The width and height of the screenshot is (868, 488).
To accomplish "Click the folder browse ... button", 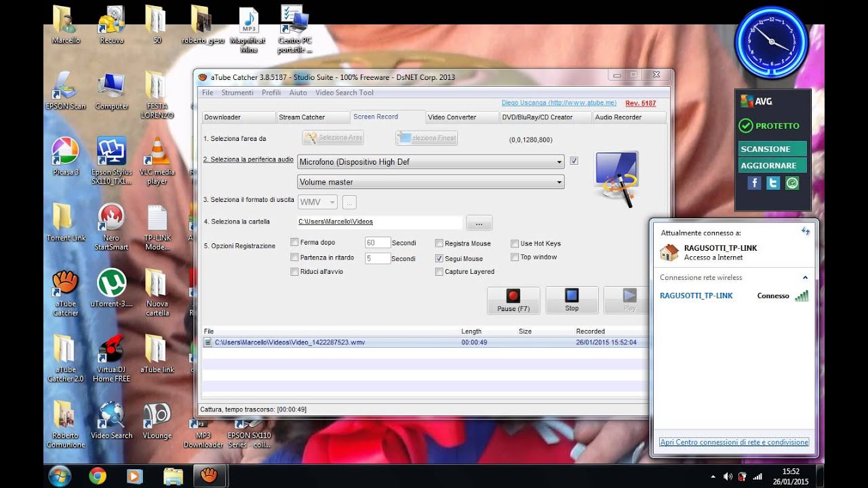I will point(479,222).
